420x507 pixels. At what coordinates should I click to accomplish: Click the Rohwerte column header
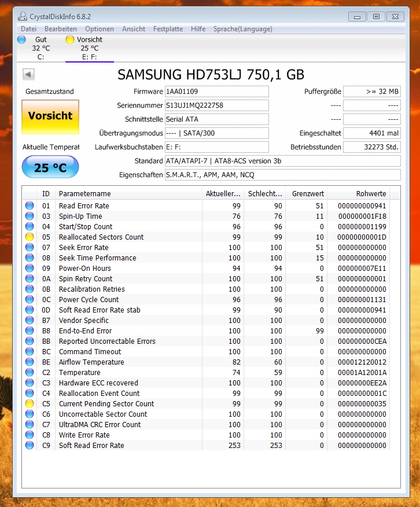tap(359, 194)
